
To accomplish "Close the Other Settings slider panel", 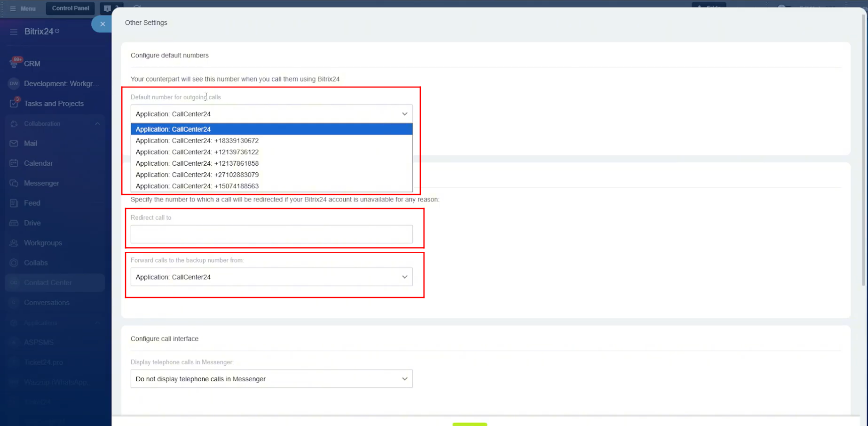I will 102,24.
